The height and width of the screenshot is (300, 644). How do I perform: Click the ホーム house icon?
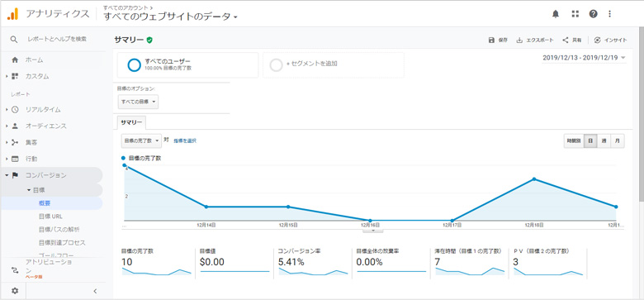coord(15,60)
